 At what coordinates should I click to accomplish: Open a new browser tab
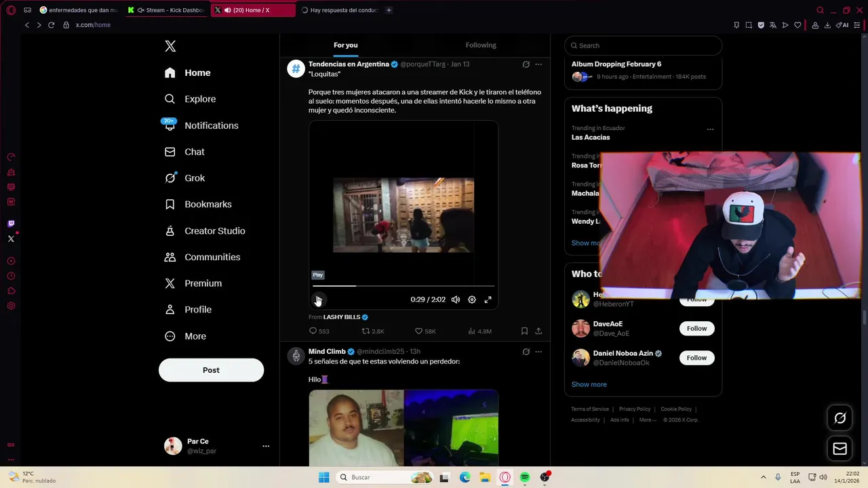pos(389,10)
